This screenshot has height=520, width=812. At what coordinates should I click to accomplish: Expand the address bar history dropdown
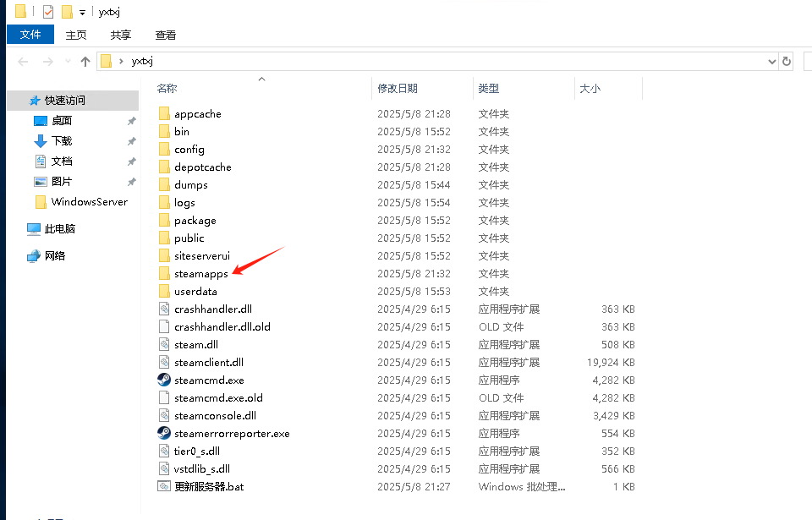771,62
